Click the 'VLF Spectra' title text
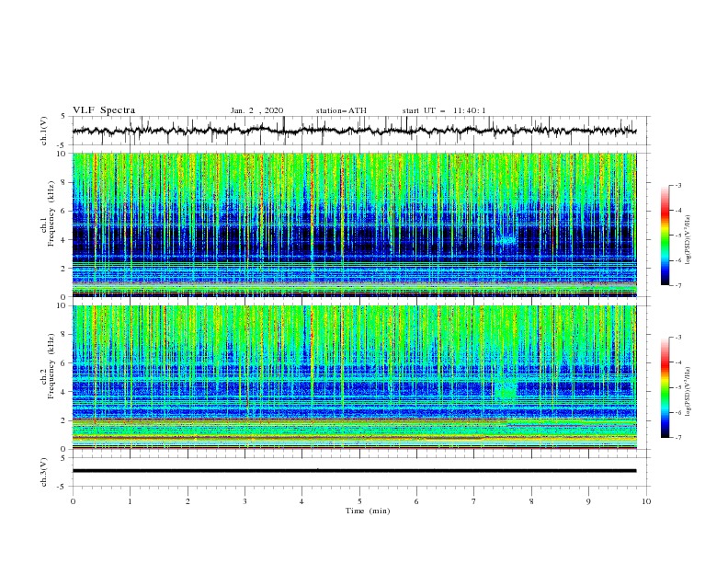 pos(104,110)
